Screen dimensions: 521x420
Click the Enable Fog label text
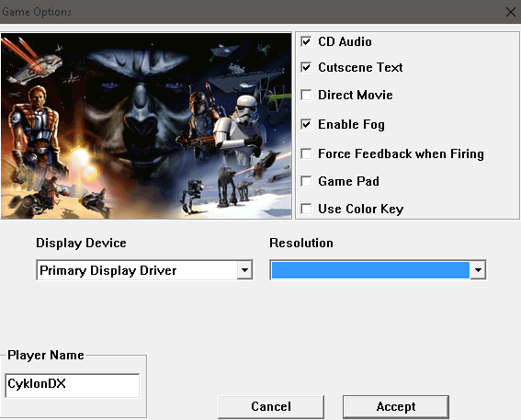coord(351,125)
